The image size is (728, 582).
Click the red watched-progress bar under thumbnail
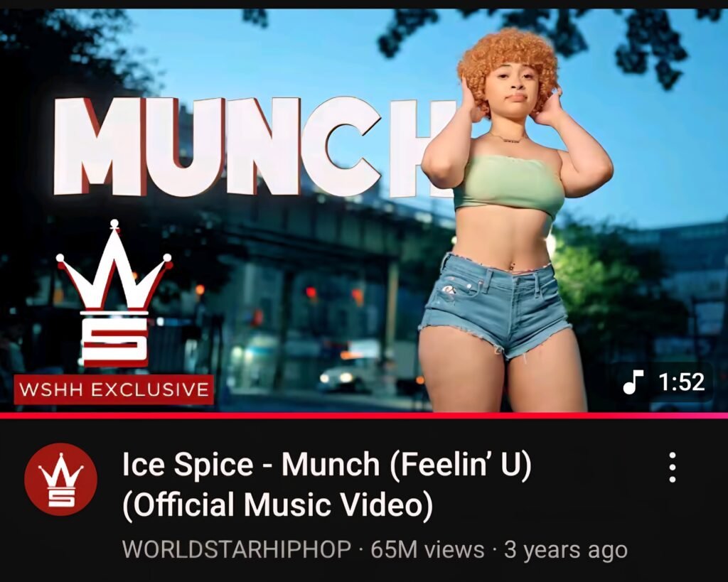coord(364,416)
